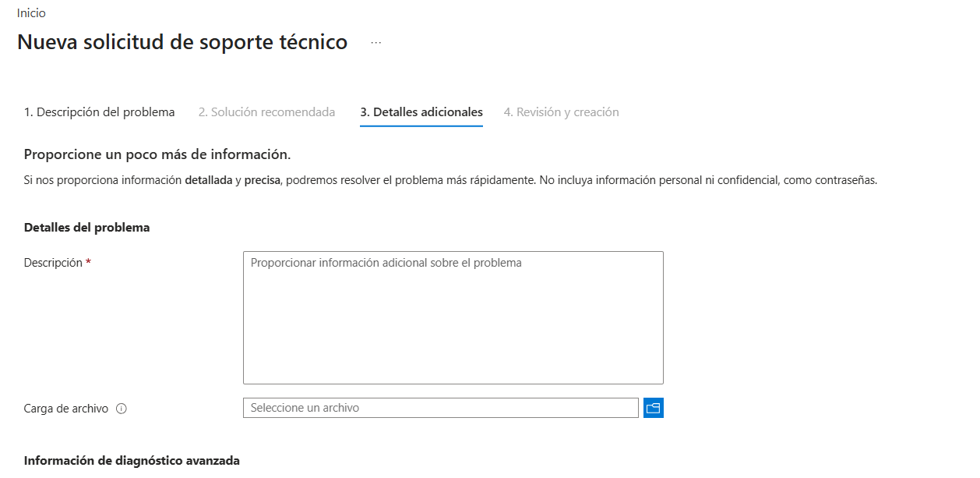Open the Revisión y creación tab

pos(562,112)
